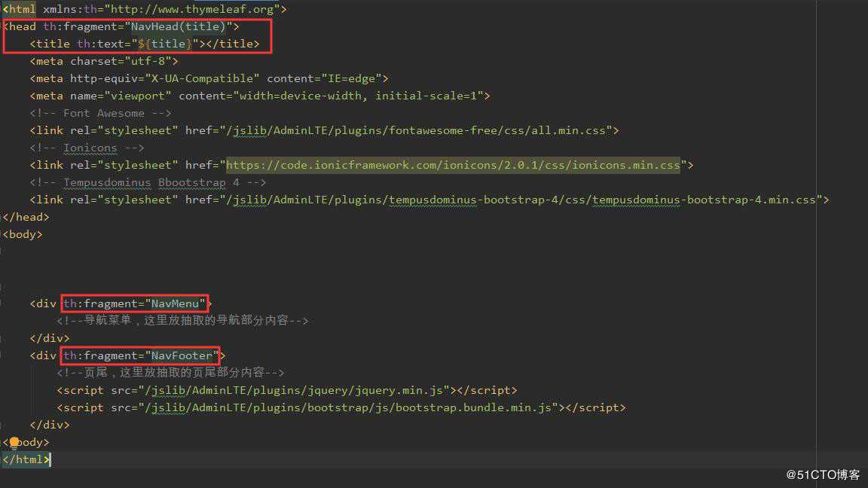Viewport: 868px width, 488px height.
Task: Click the th:fragment="NavFooter" attribute
Action: [x=141, y=355]
